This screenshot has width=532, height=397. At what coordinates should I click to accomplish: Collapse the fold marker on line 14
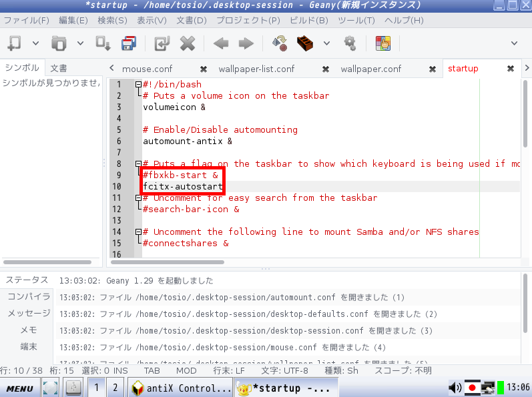tap(138, 232)
